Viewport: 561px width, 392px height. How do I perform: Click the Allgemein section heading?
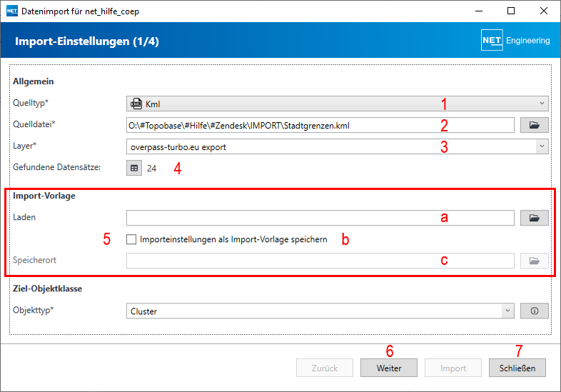(34, 81)
